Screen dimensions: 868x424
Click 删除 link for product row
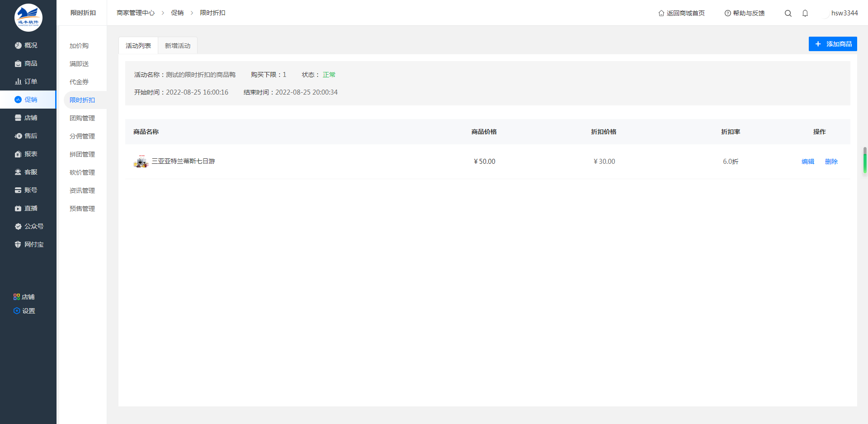(831, 162)
